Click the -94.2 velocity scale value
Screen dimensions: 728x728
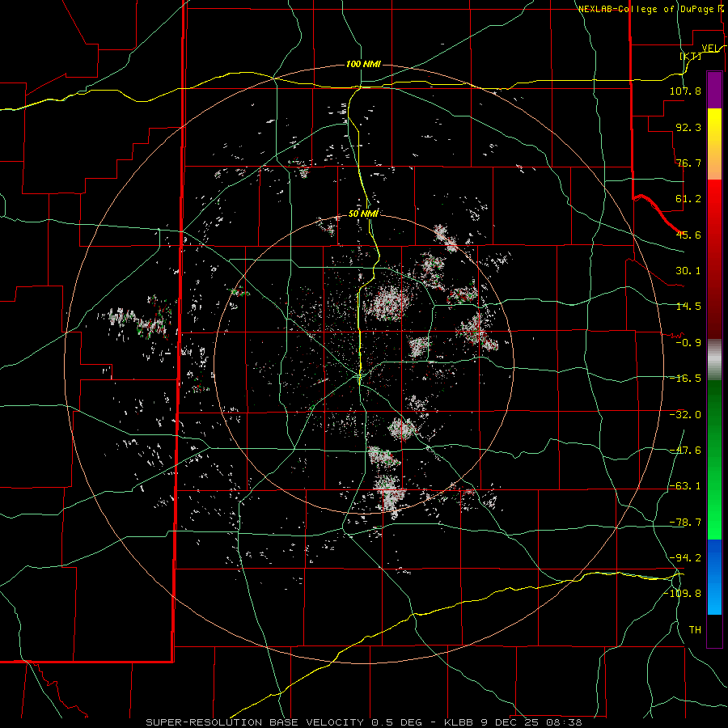tap(685, 558)
